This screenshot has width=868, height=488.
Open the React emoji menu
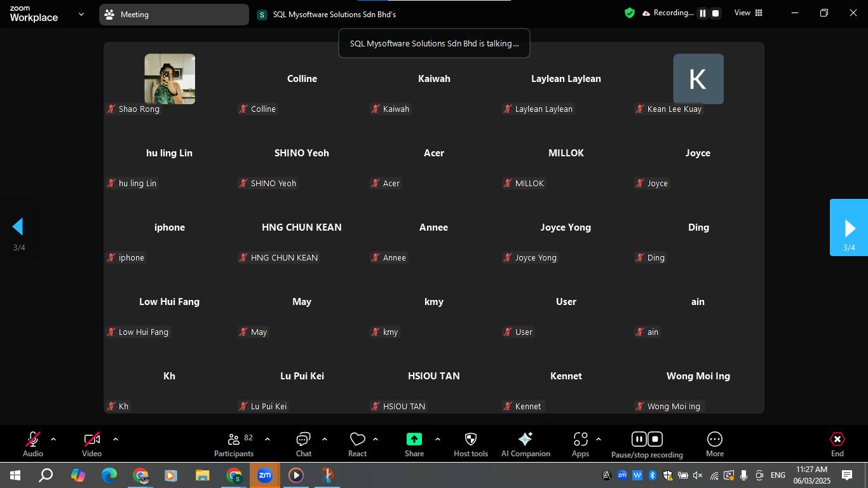pos(357,444)
